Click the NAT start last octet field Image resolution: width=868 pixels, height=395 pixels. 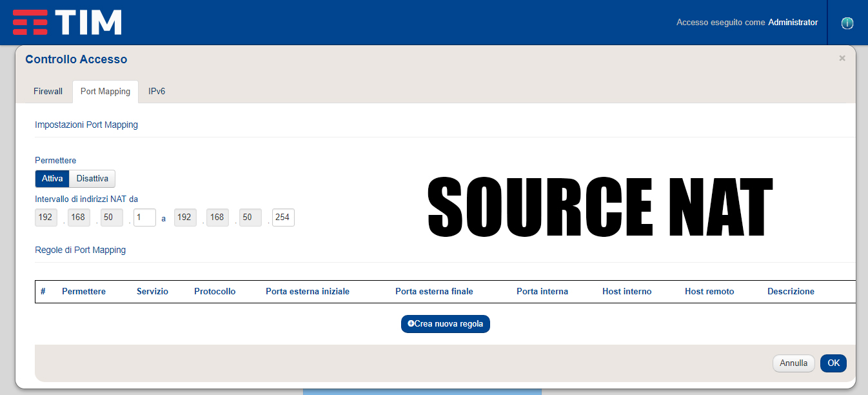click(144, 218)
